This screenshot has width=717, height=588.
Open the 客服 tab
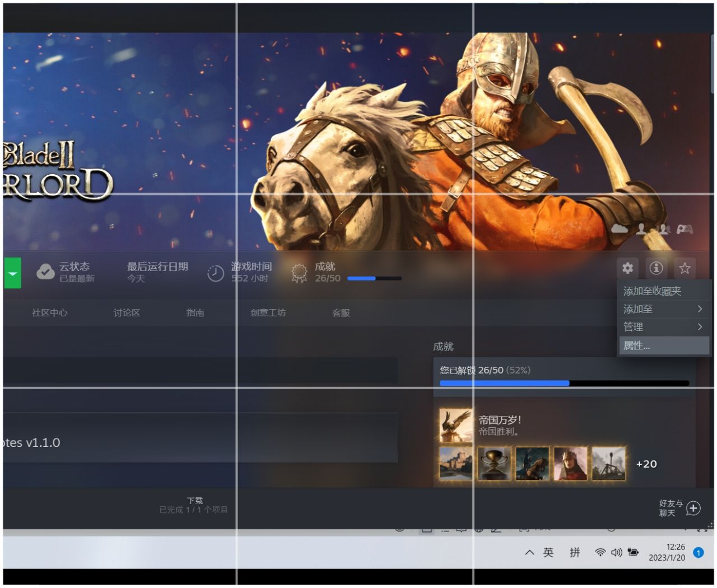341,312
